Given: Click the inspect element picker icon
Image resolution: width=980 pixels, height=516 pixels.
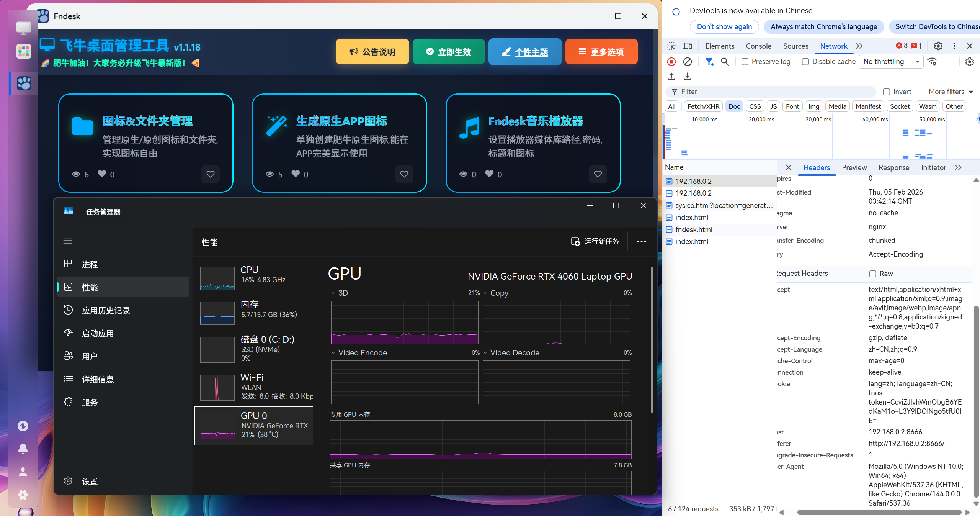Looking at the screenshot, I should point(671,46).
